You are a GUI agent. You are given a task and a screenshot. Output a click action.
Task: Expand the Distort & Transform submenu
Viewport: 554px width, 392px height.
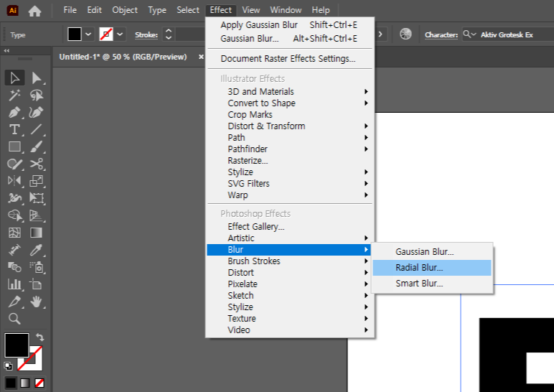click(x=290, y=126)
